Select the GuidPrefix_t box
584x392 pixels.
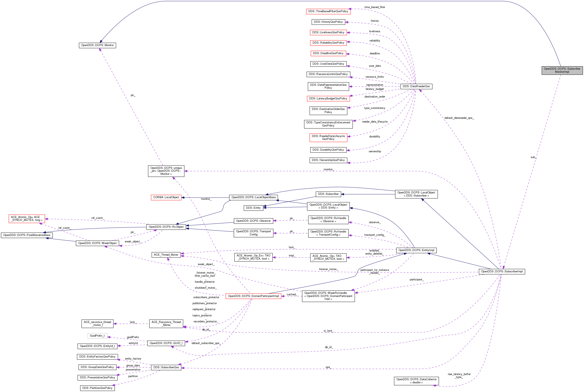[97, 336]
